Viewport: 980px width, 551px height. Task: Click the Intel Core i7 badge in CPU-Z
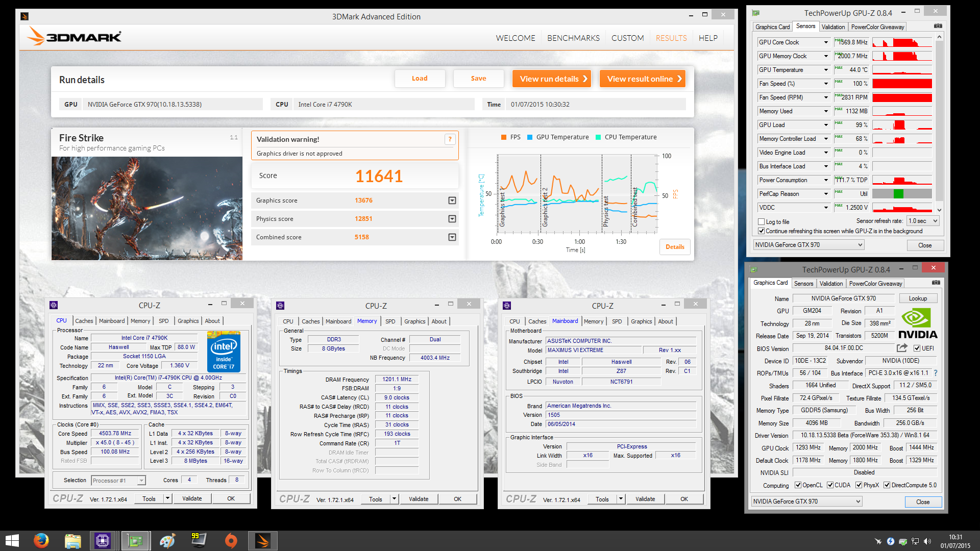224,352
